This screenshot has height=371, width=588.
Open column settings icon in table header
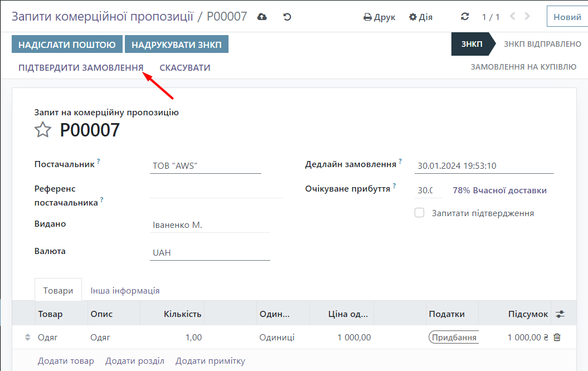(560, 314)
